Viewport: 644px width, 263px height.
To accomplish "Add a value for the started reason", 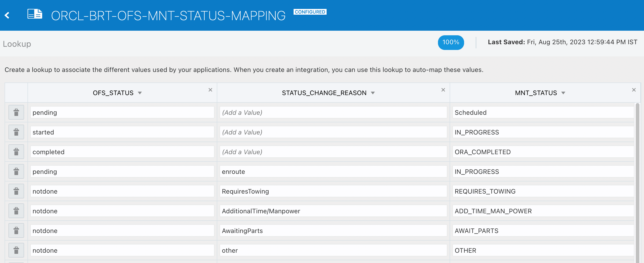I will tap(333, 132).
